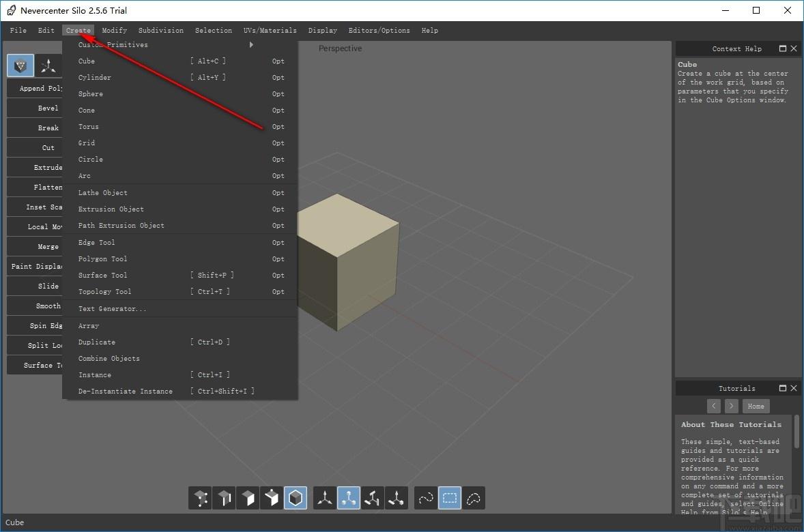Open the Editors/Options menu

pyautogui.click(x=379, y=30)
